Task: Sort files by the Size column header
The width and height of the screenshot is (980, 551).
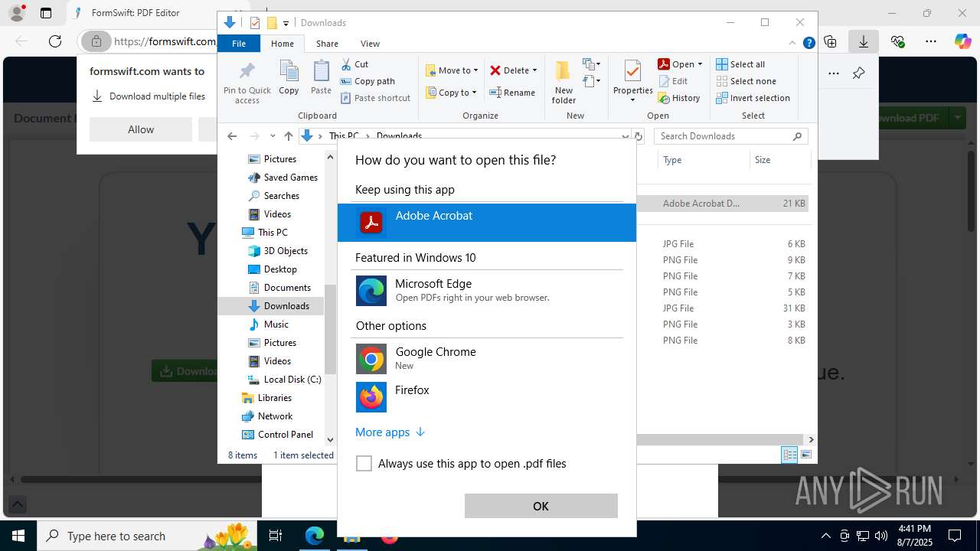Action: coord(779,160)
